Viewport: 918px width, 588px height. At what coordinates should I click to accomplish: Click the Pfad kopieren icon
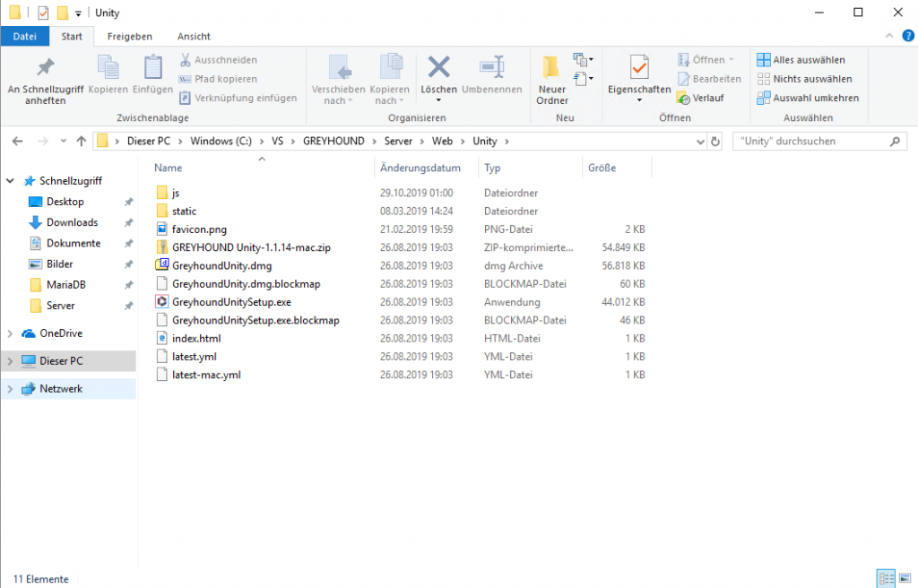click(x=185, y=79)
